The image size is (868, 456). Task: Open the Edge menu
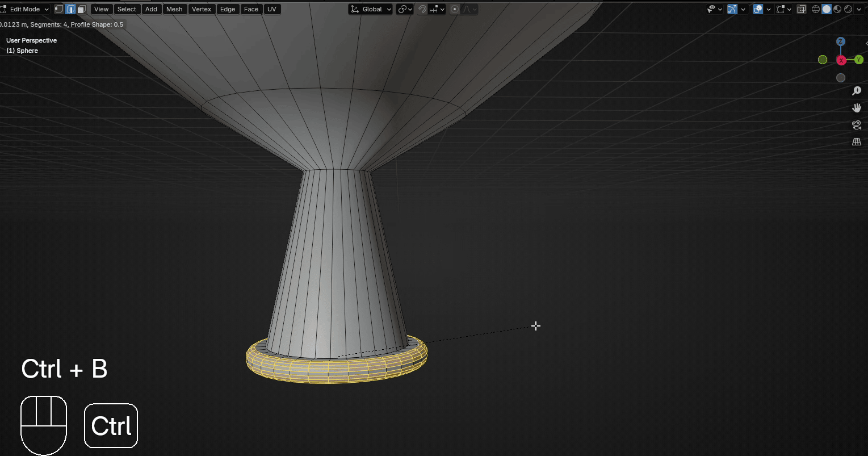click(228, 9)
